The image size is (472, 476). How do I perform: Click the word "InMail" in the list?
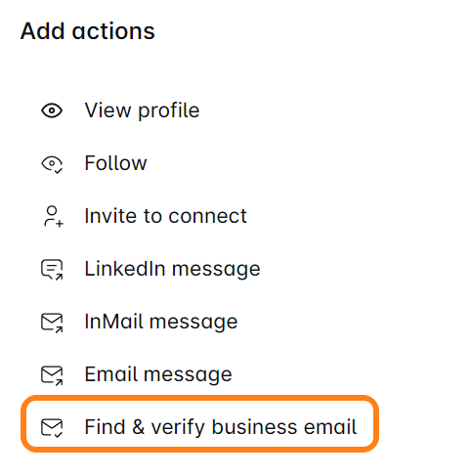point(114,322)
